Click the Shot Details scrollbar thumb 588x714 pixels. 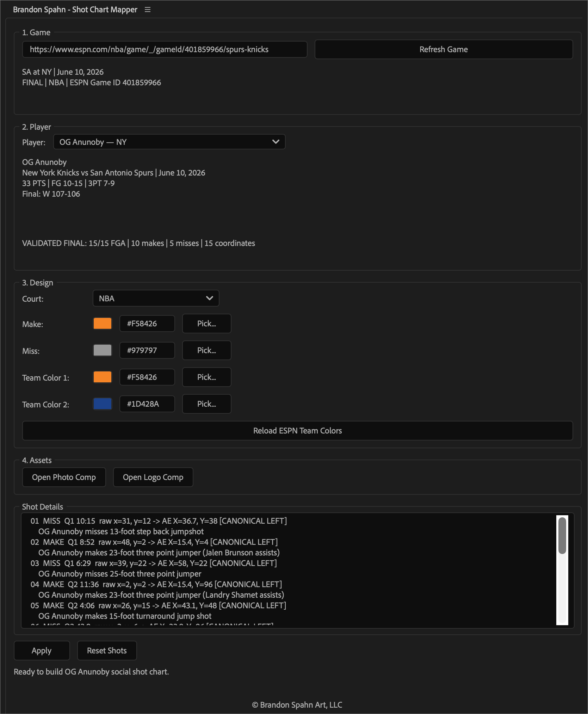point(562,535)
